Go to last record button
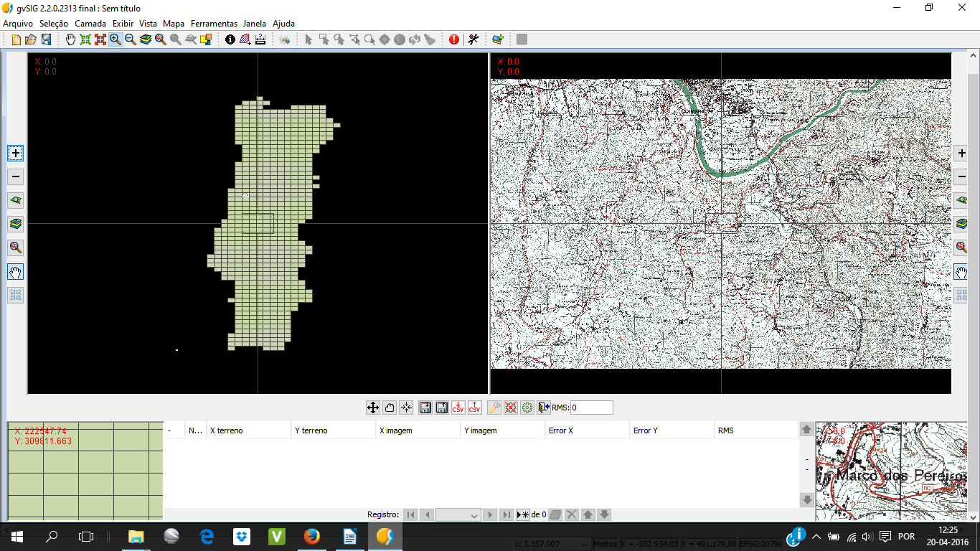The image size is (980, 551). (507, 514)
